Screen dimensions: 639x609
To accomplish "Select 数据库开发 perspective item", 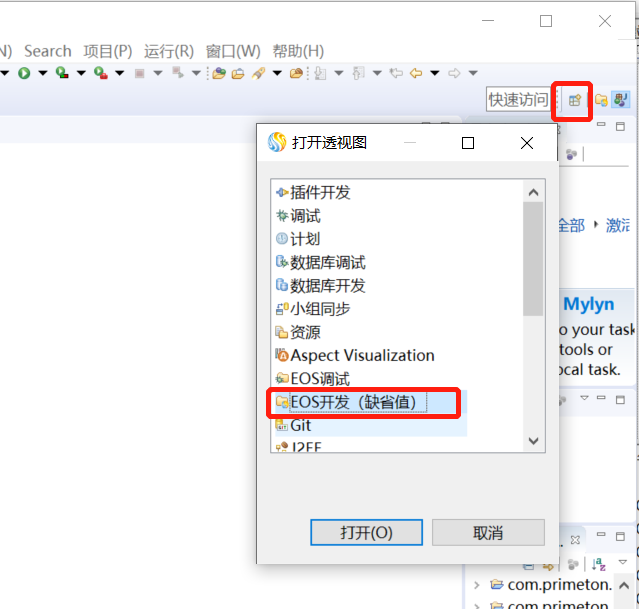I will point(327,286).
